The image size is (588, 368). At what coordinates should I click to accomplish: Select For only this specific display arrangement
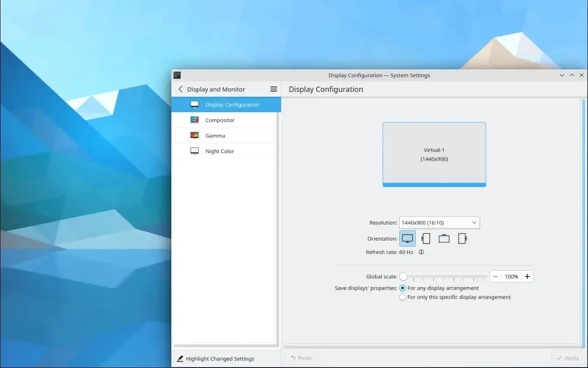pos(455,297)
